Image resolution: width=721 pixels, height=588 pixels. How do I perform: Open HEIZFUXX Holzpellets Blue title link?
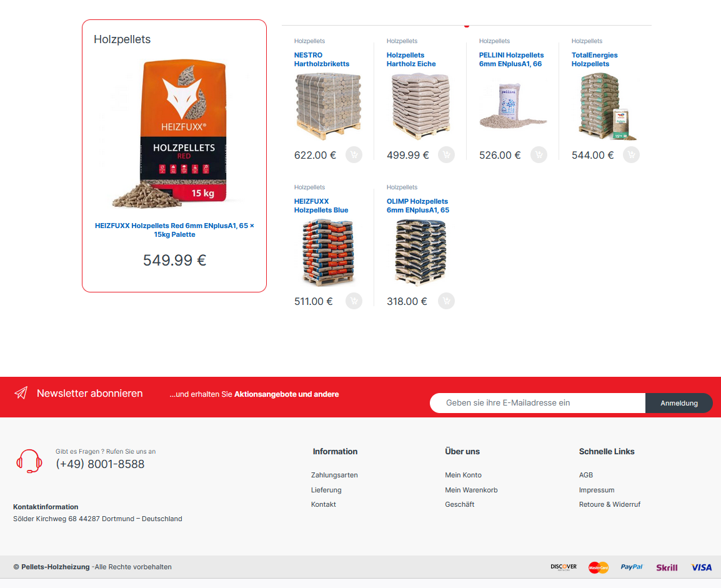coord(321,206)
